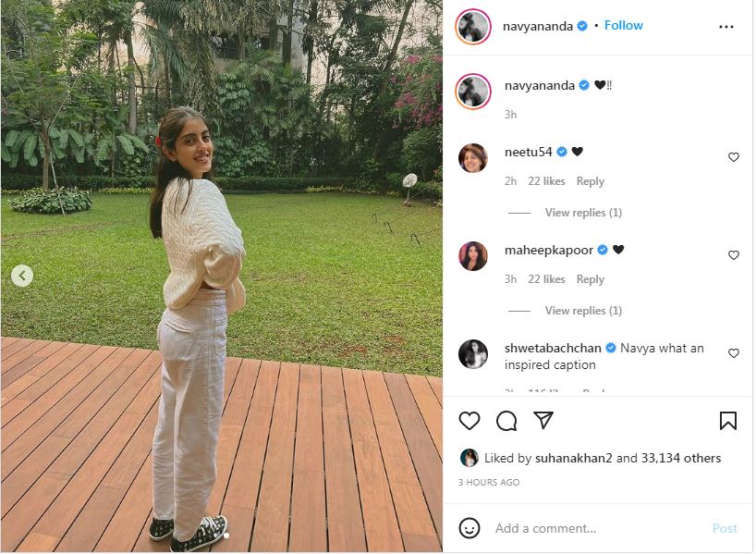Like the maheepkapoor comment

click(x=733, y=254)
